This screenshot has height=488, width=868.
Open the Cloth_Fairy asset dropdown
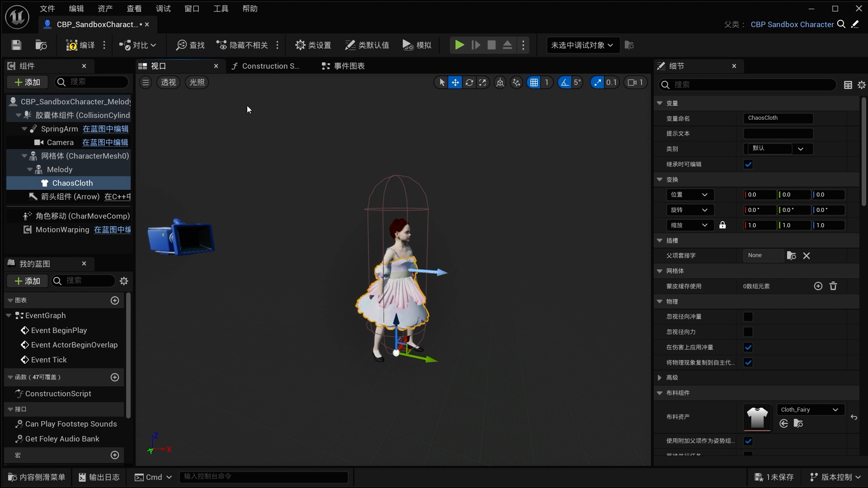pos(810,409)
